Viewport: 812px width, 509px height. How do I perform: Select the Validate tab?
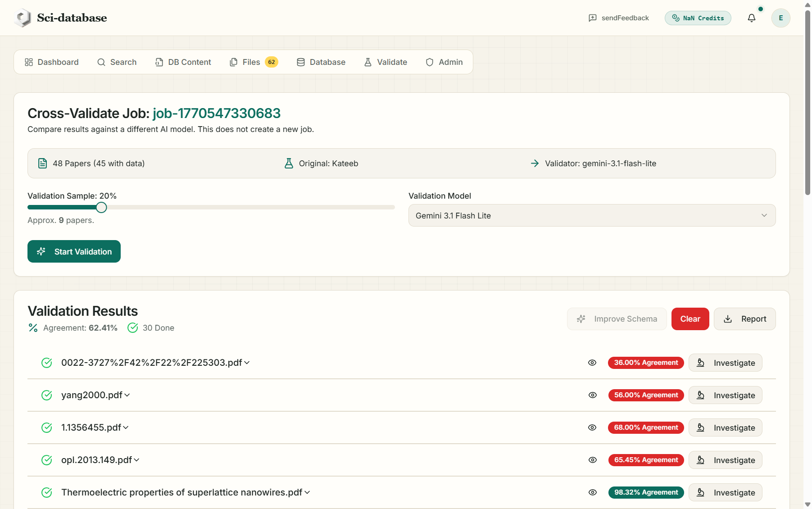[x=386, y=62]
